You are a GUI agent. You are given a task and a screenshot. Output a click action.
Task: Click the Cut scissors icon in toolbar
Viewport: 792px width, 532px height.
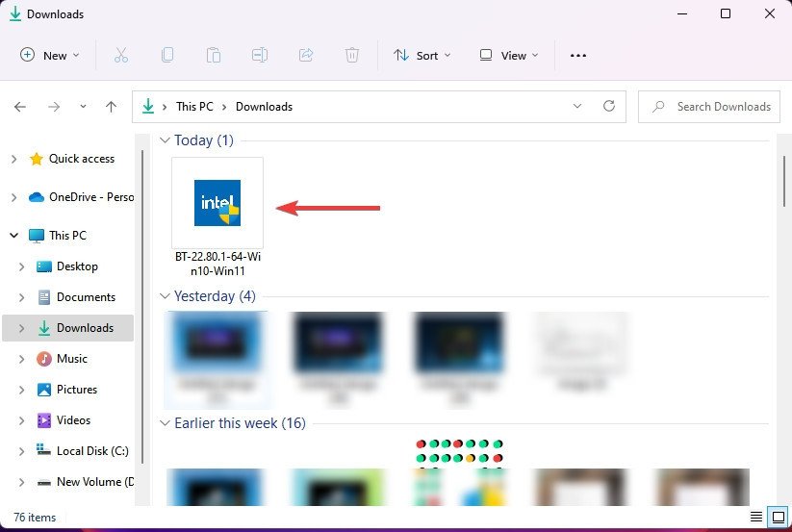pyautogui.click(x=121, y=55)
